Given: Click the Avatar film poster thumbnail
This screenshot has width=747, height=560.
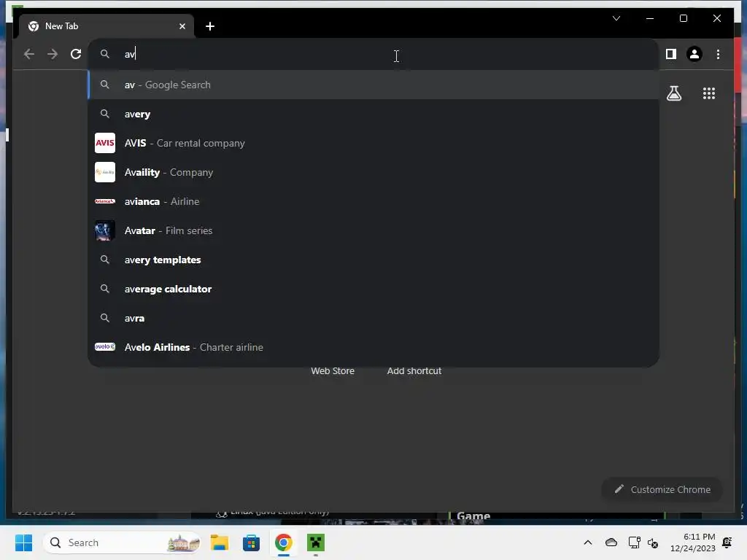Looking at the screenshot, I should click(105, 230).
